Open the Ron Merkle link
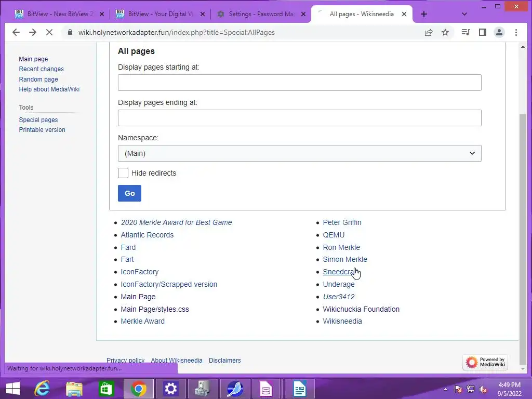The image size is (532, 399). [341, 247]
